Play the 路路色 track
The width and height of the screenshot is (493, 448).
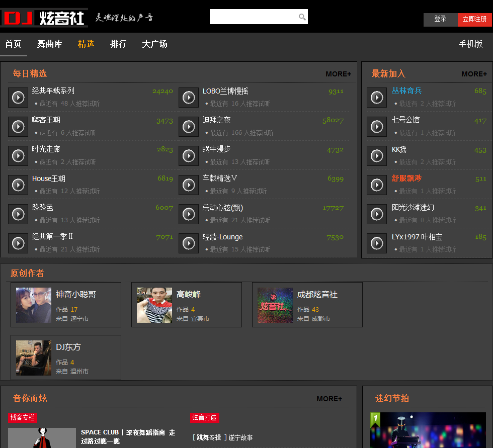coord(18,214)
